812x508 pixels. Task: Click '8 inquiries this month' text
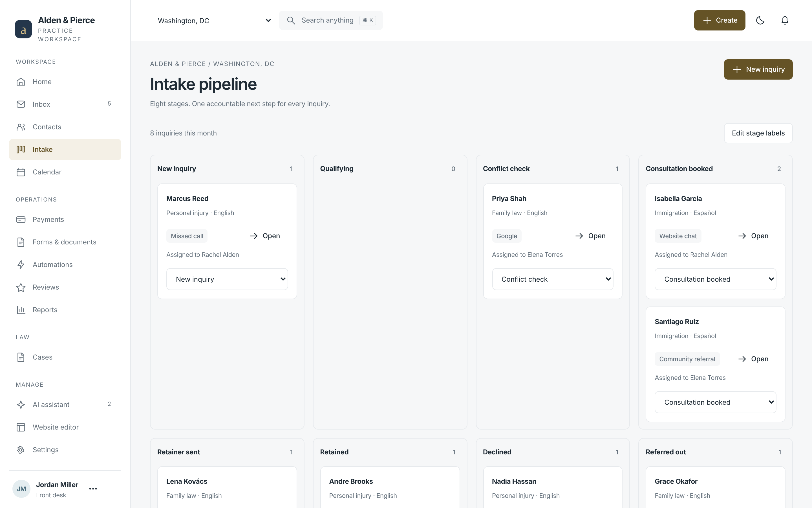pyautogui.click(x=183, y=133)
